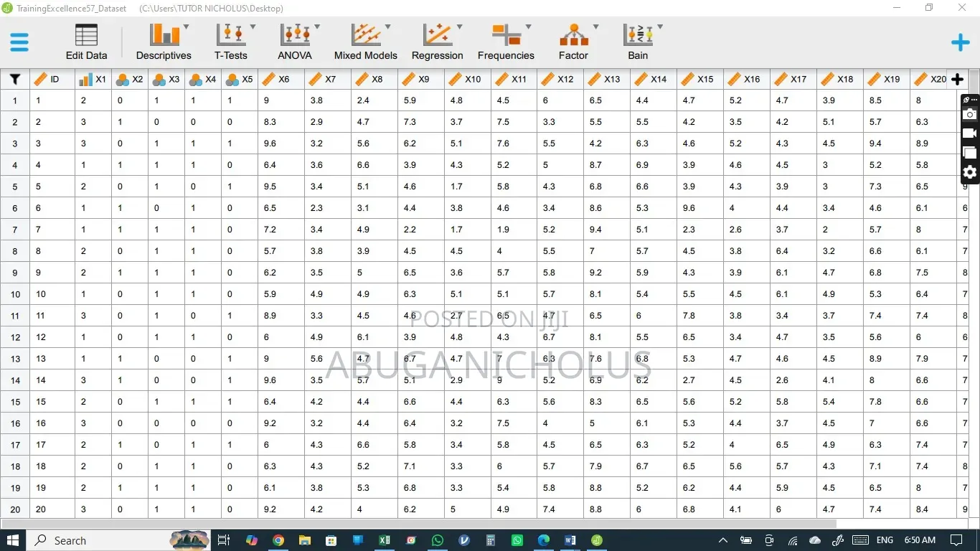The image size is (980, 551).
Task: Expand the Frequencies dropdown arrow
Action: pos(529,27)
